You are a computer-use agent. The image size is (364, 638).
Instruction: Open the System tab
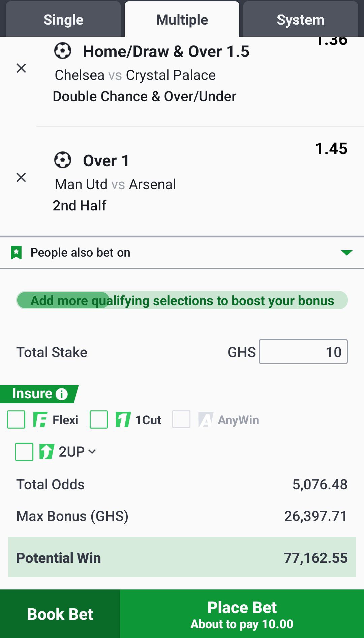[x=301, y=20]
